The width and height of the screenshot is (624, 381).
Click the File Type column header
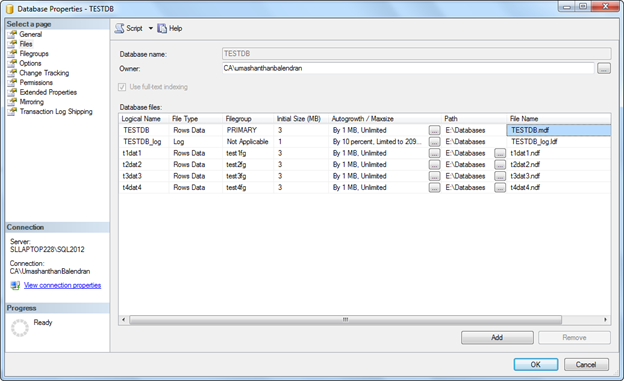point(196,119)
